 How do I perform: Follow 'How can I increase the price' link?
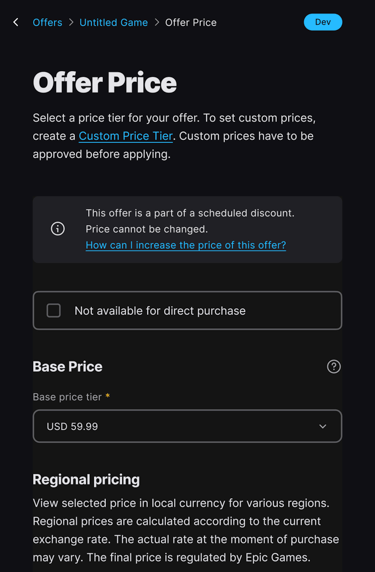pyautogui.click(x=186, y=245)
